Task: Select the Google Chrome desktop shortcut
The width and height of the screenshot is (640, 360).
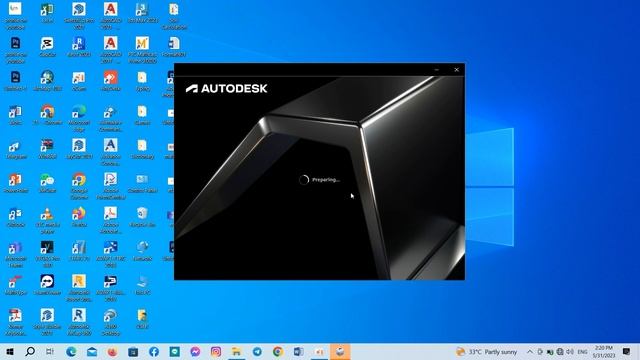Action: point(79,186)
